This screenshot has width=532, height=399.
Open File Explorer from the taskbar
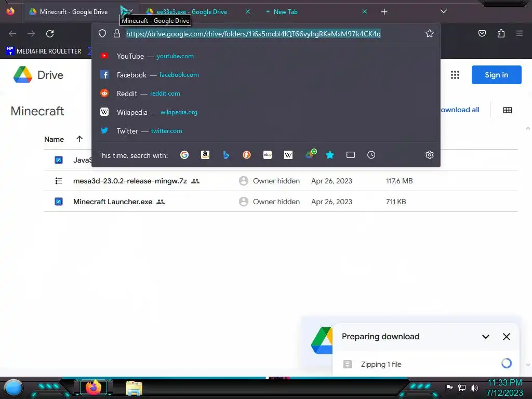134,388
